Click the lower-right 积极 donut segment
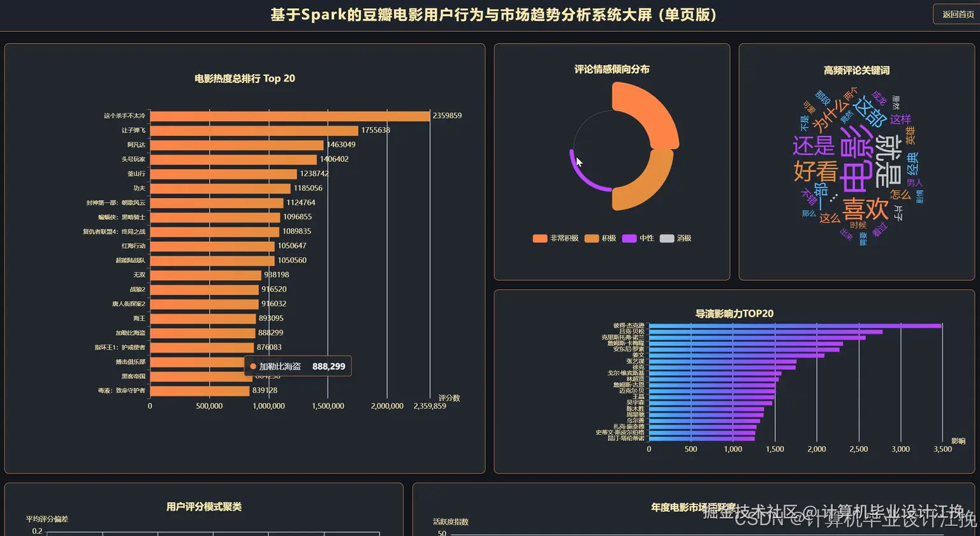Screen dimensions: 980x536 coord(647,185)
